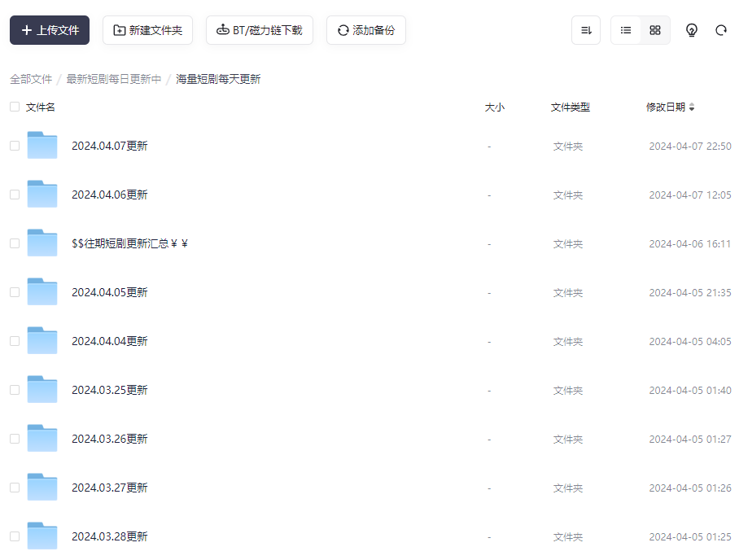Screen dimensions: 739x560
Task: Navigate to 全部文件 breadcrumb
Action: click(x=31, y=80)
